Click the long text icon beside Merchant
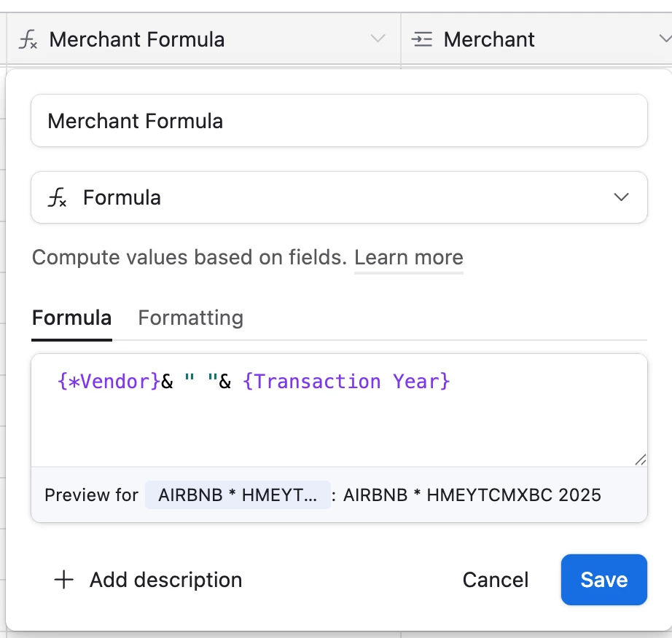 [422, 39]
